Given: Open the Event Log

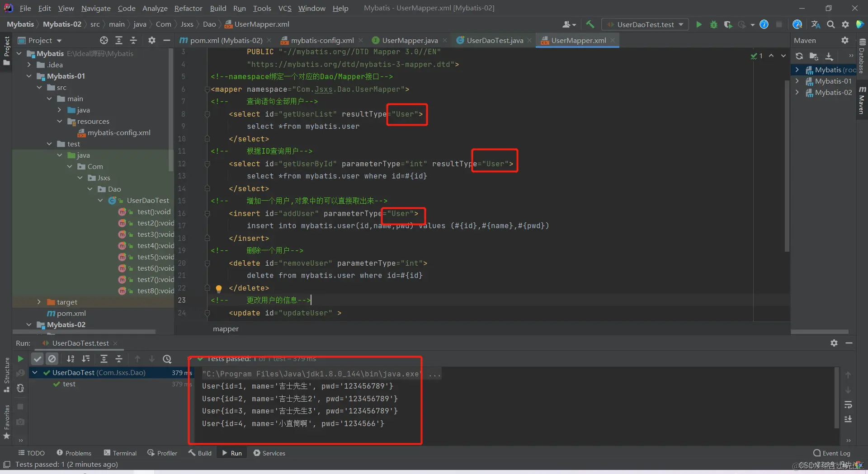Looking at the screenshot, I should (832, 453).
